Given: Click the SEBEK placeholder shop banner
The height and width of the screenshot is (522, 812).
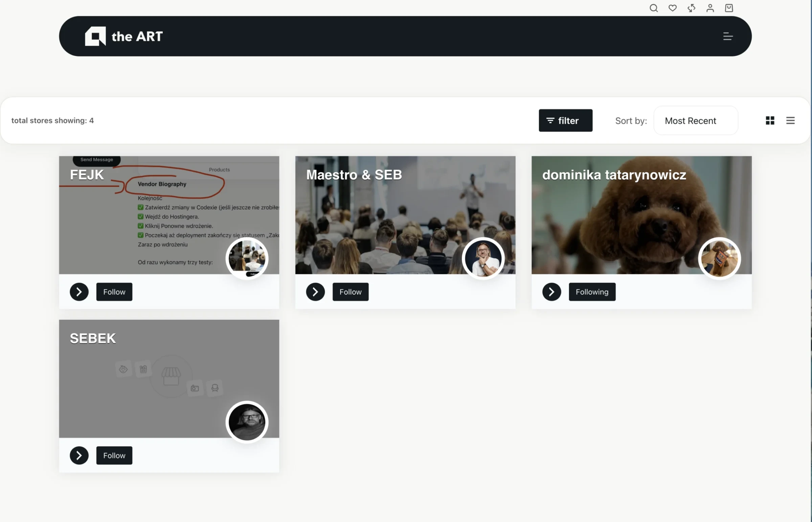Looking at the screenshot, I should (x=169, y=379).
